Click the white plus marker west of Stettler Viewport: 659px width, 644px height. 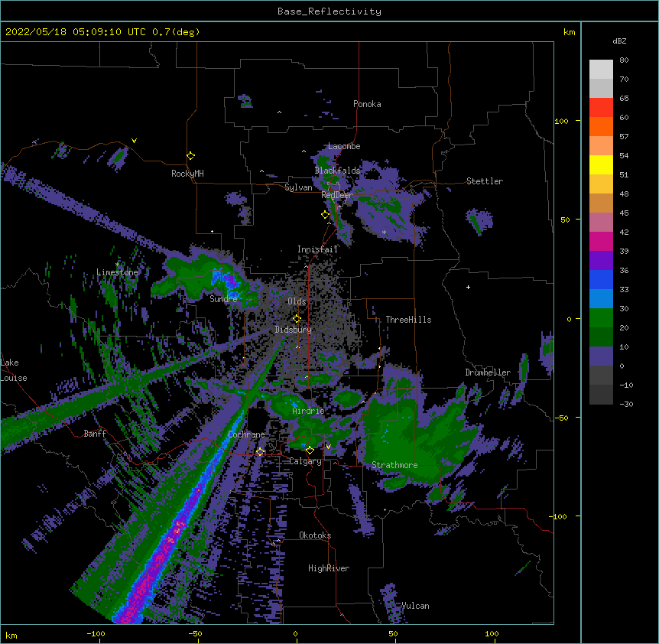tap(468, 288)
